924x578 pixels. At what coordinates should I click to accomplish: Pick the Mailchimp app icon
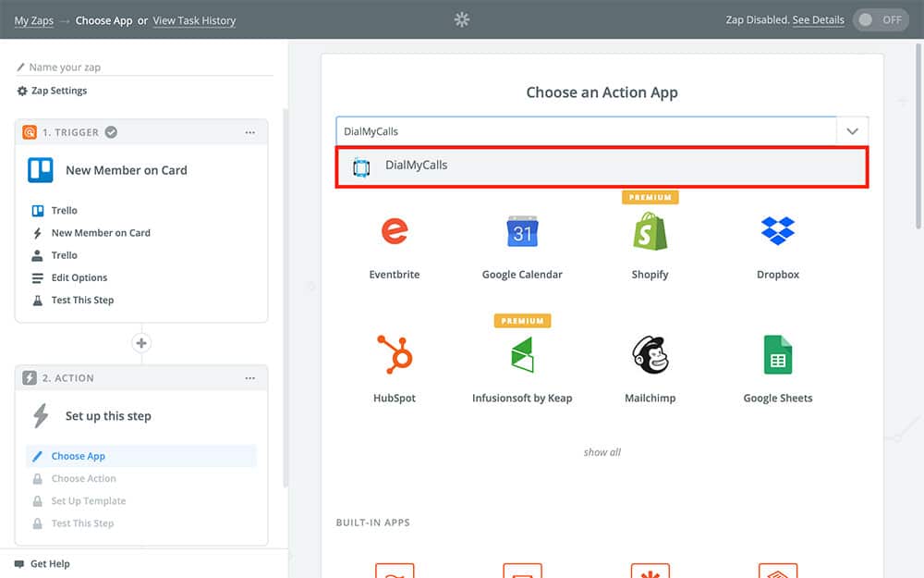click(650, 355)
